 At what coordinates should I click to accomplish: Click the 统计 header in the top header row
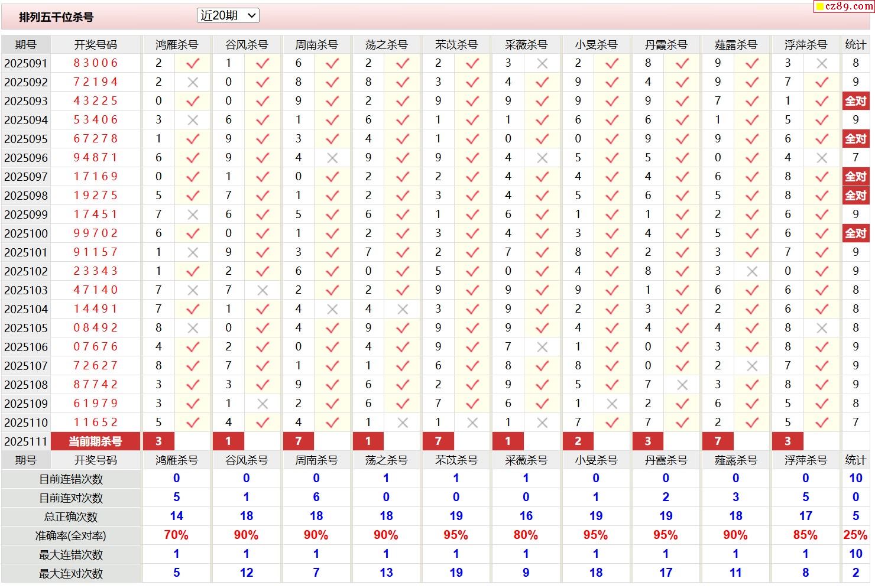pyautogui.click(x=855, y=45)
